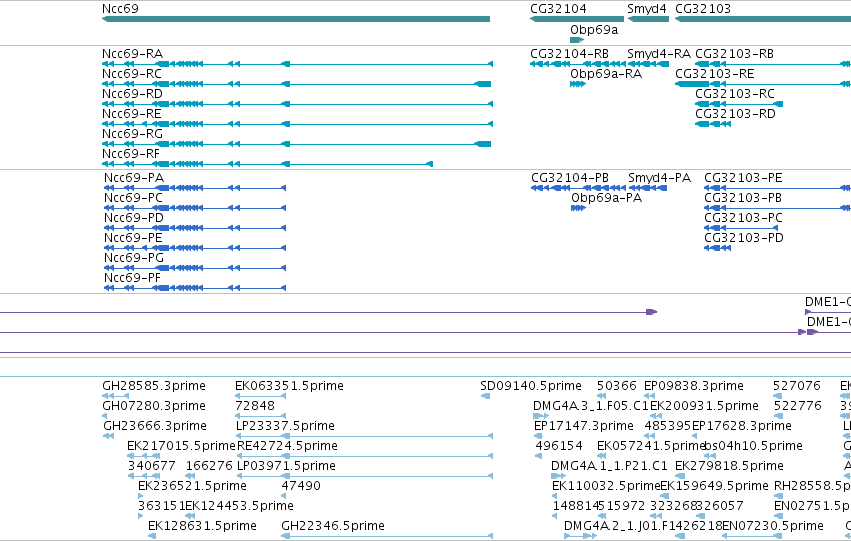Click protein Ncc69-PC

tap(195, 208)
